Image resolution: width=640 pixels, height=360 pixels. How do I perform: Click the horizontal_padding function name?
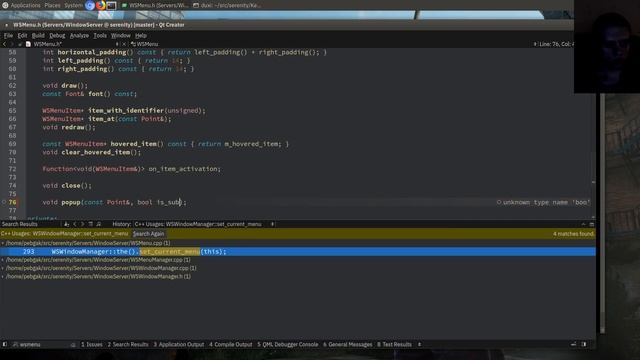click(x=92, y=52)
